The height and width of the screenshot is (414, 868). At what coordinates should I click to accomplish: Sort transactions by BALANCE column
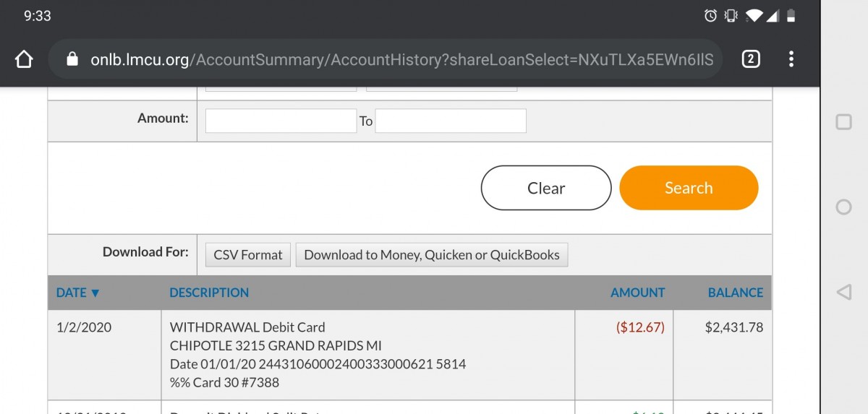pos(735,293)
